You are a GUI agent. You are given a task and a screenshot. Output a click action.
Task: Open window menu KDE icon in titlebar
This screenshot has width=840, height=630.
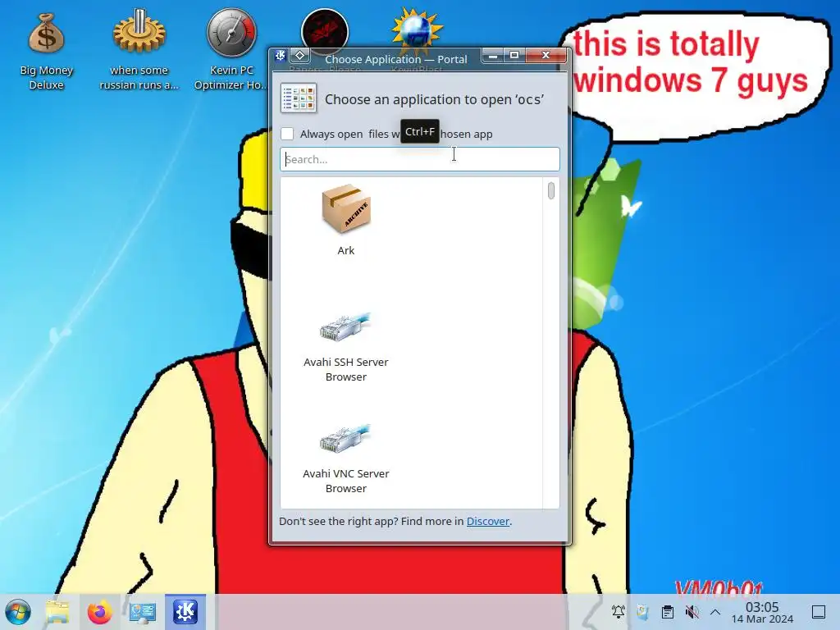tap(280, 56)
